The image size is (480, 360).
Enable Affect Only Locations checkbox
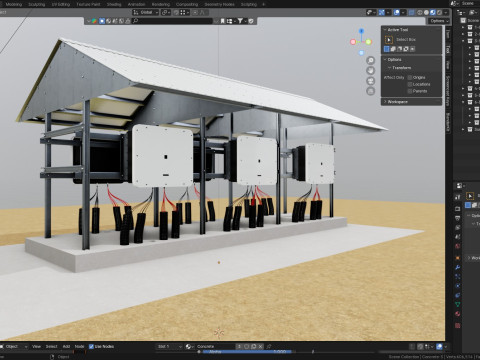410,84
